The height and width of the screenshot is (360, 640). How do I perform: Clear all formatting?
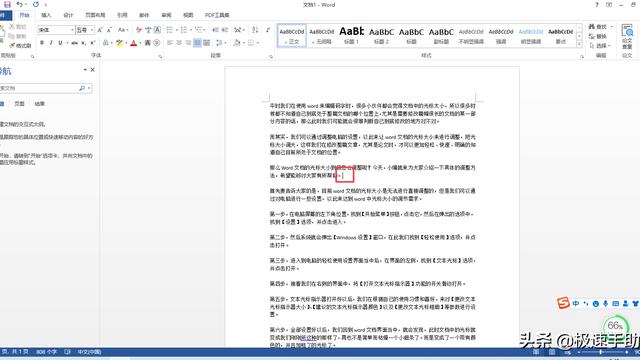(139, 30)
